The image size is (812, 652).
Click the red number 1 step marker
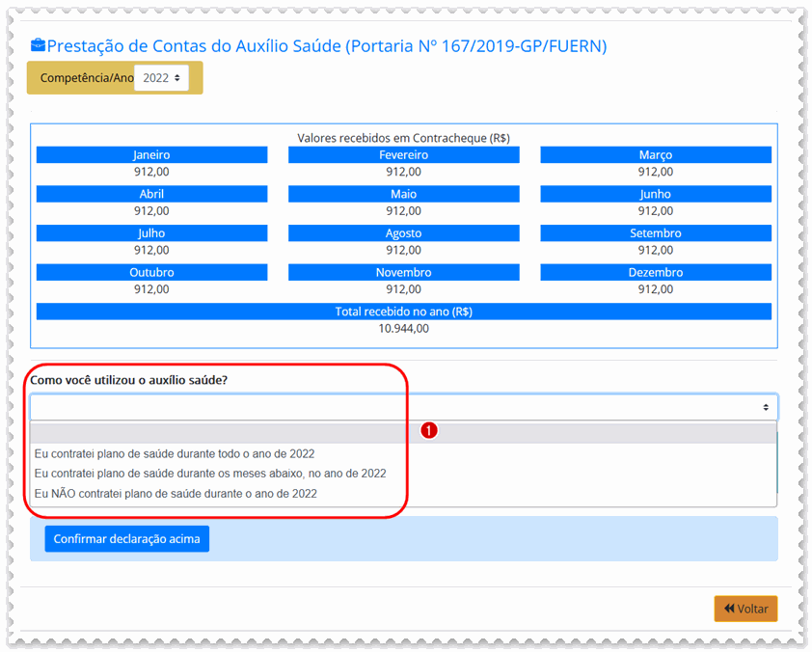click(430, 430)
